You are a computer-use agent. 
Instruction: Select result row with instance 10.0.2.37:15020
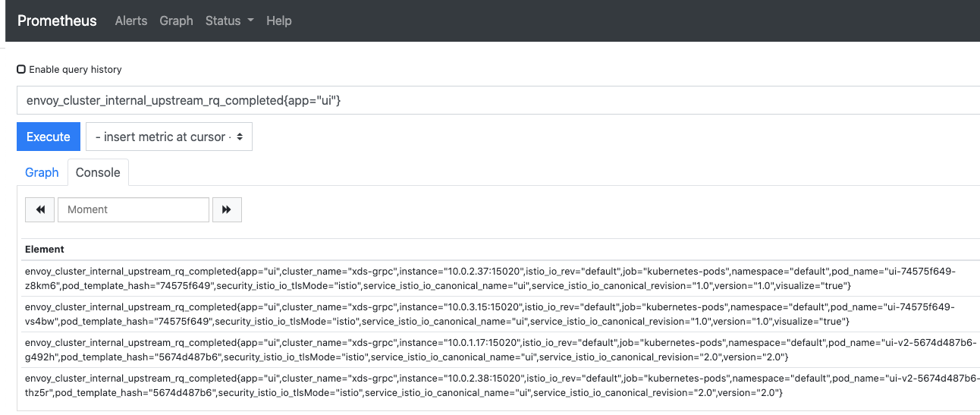[x=490, y=278]
